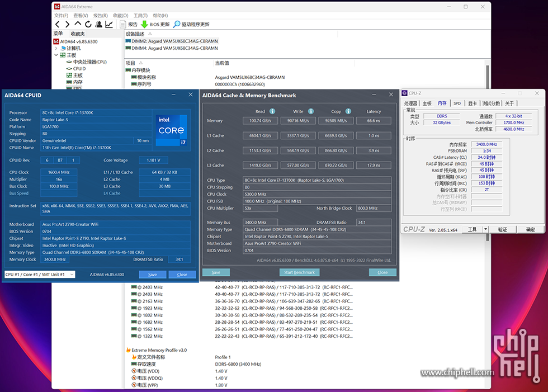The image size is (548, 392).
Task: Select 中央处理器(CPU) tree item
Action: [x=86, y=62]
